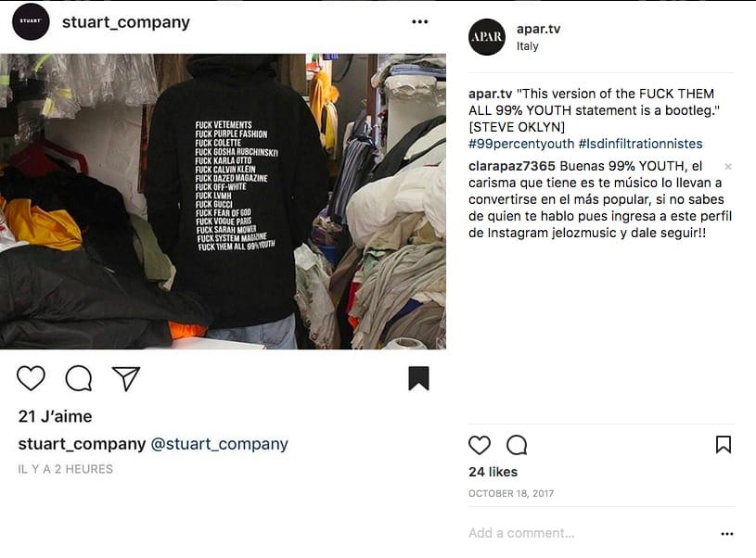Screen dimensions: 756x558
Task: Save the apar.tv post with the bookmark outline
Action: point(724,445)
